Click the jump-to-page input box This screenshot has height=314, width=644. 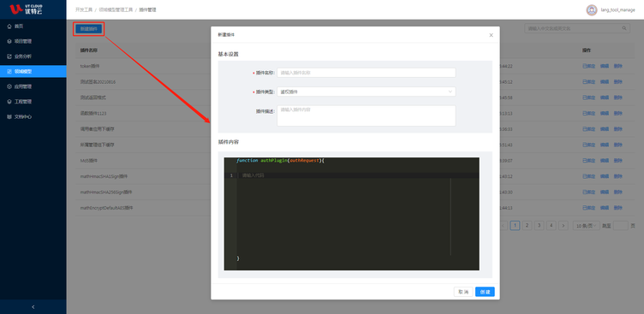pyautogui.click(x=620, y=225)
